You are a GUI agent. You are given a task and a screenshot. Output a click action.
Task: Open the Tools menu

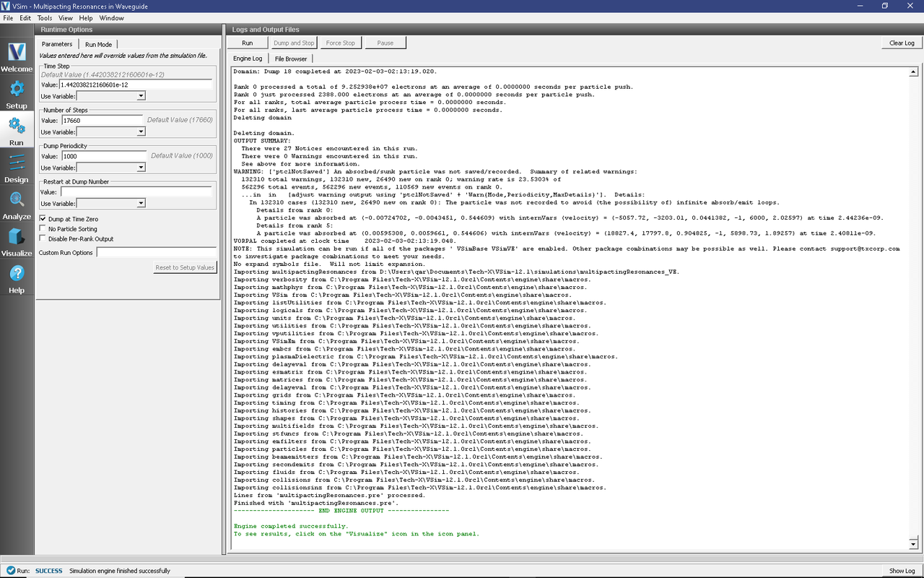45,17
